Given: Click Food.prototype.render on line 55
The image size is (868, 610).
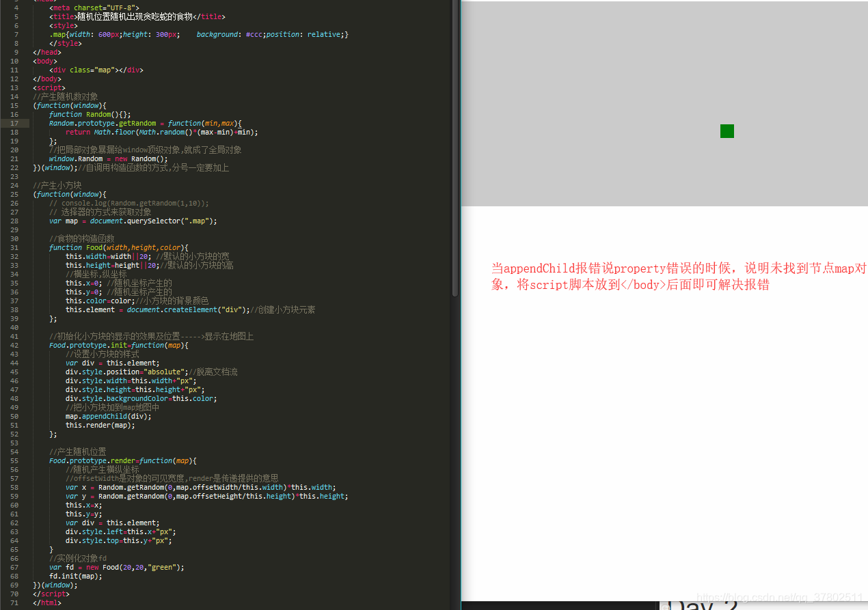Looking at the screenshot, I should (94, 460).
